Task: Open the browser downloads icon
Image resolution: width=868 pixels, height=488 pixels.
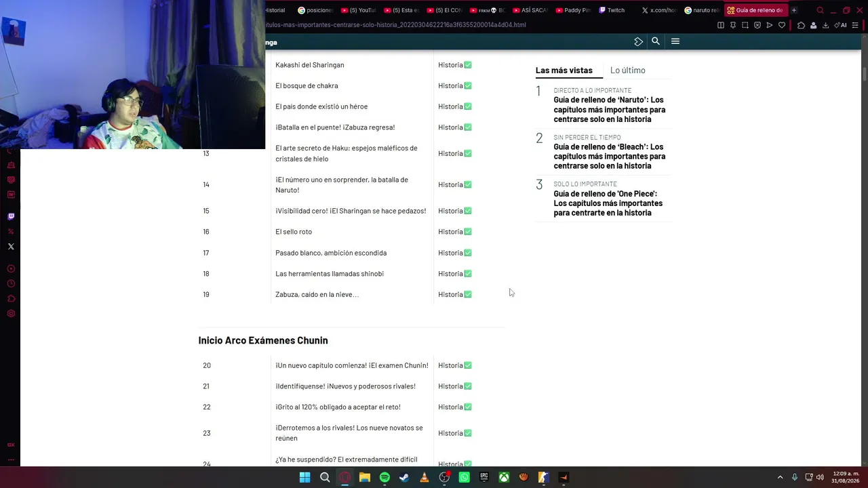Action: click(825, 25)
